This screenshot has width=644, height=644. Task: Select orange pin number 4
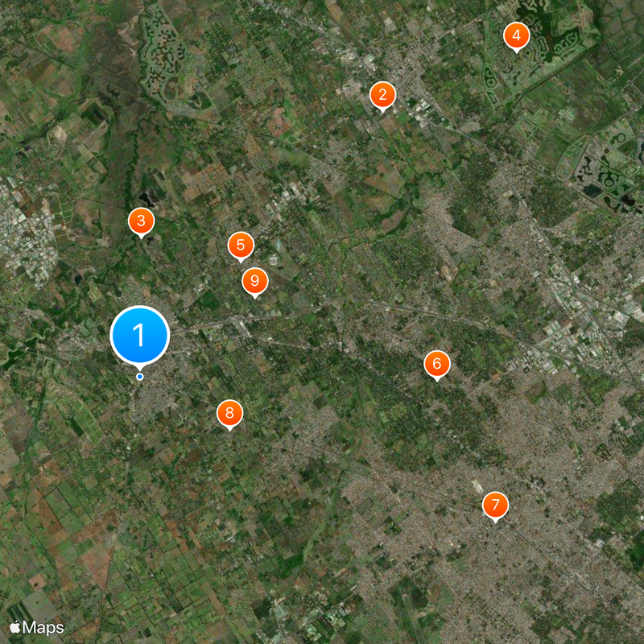516,36
